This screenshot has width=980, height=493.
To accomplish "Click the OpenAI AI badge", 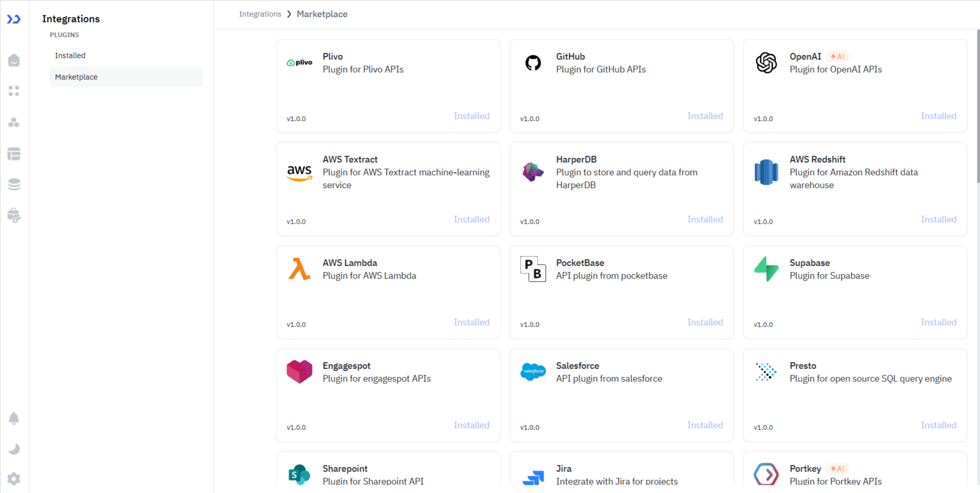I will pos(837,56).
